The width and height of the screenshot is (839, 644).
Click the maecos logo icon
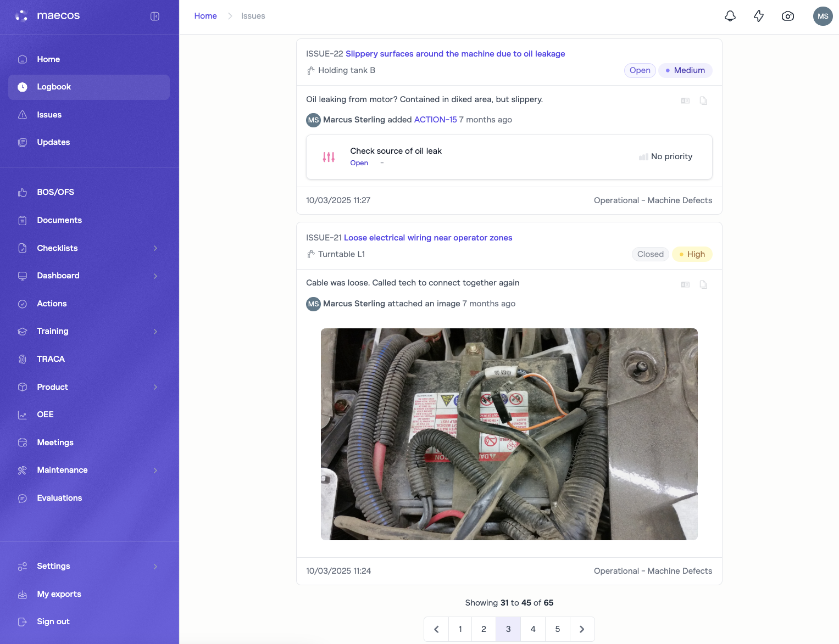pyautogui.click(x=21, y=16)
